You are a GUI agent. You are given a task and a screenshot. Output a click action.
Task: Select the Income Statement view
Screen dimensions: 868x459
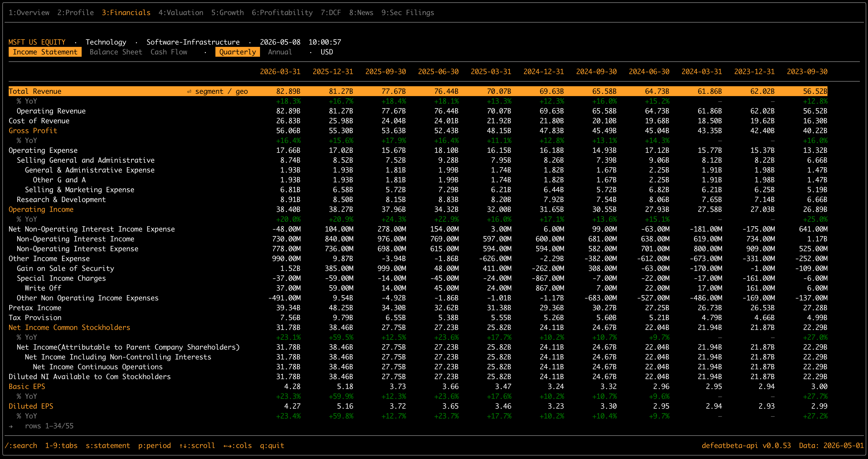(x=45, y=52)
